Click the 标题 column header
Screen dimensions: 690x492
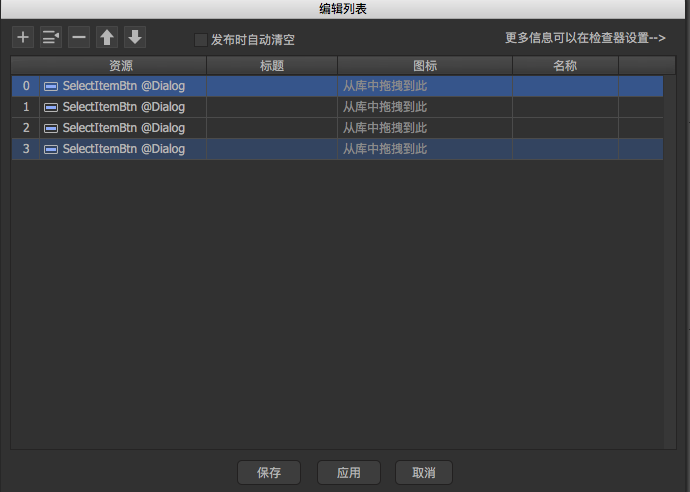point(271,66)
